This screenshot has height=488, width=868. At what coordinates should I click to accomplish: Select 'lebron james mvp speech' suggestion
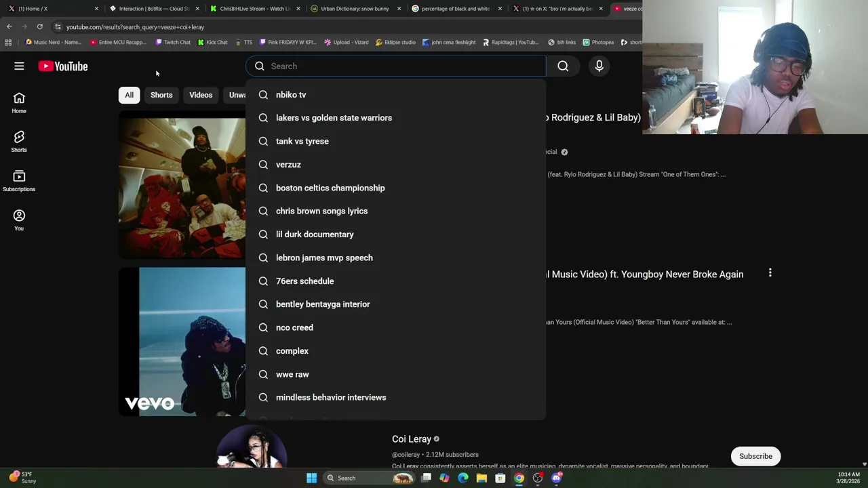click(x=396, y=258)
